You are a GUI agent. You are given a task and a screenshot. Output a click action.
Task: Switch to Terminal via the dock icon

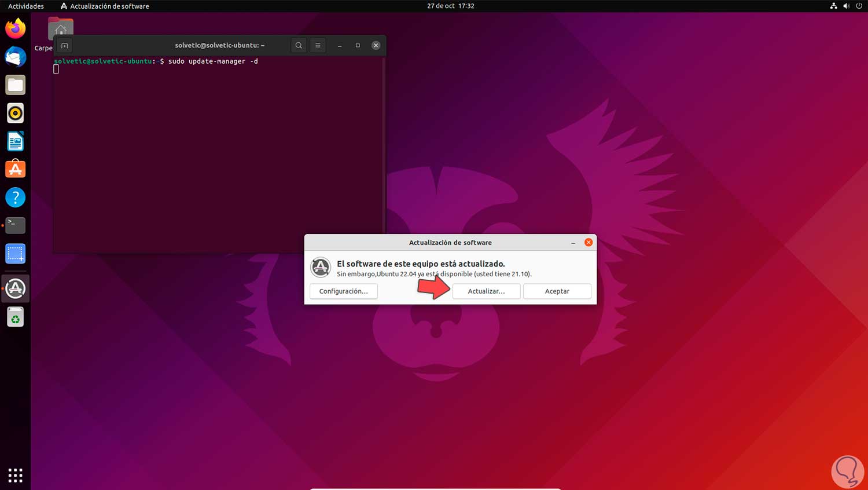(x=16, y=225)
